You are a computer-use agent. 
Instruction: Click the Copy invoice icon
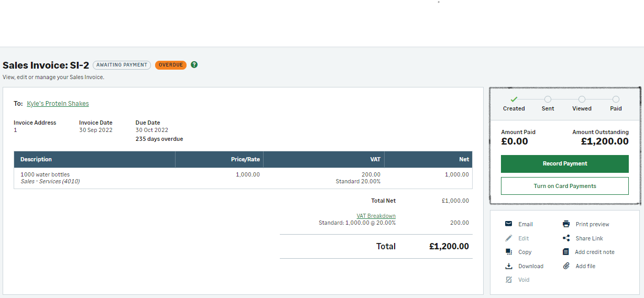tap(508, 252)
